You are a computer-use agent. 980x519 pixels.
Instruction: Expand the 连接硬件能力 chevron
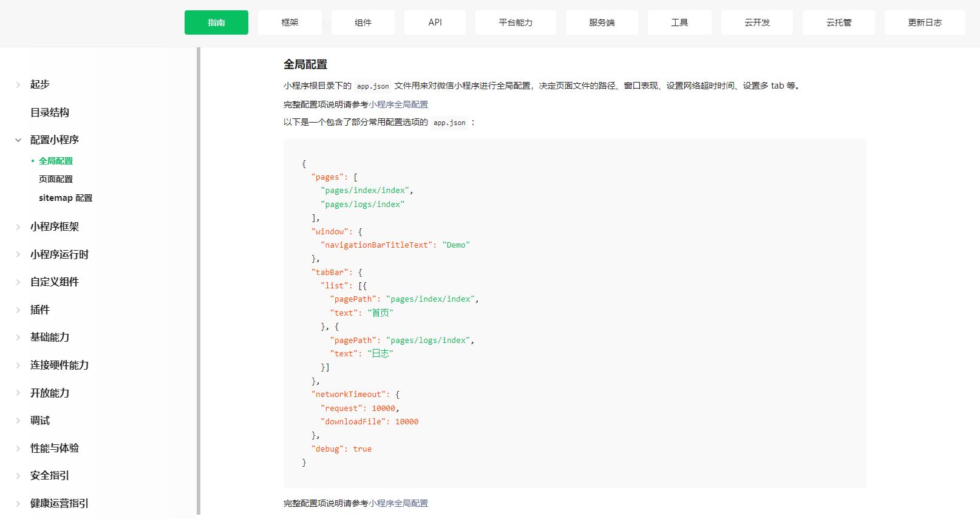(x=18, y=365)
